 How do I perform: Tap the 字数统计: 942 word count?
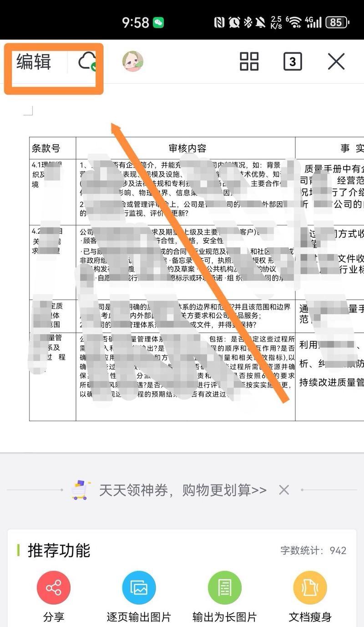[313, 551]
